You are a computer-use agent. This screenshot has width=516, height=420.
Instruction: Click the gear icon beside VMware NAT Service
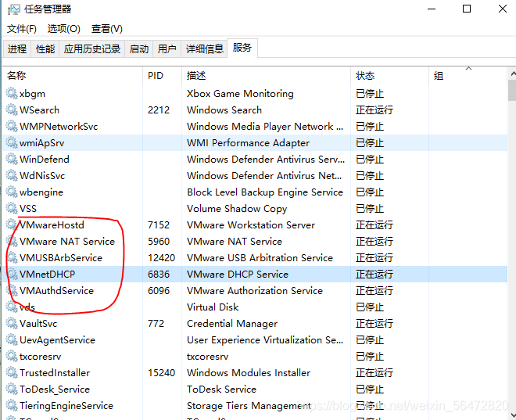coord(12,241)
